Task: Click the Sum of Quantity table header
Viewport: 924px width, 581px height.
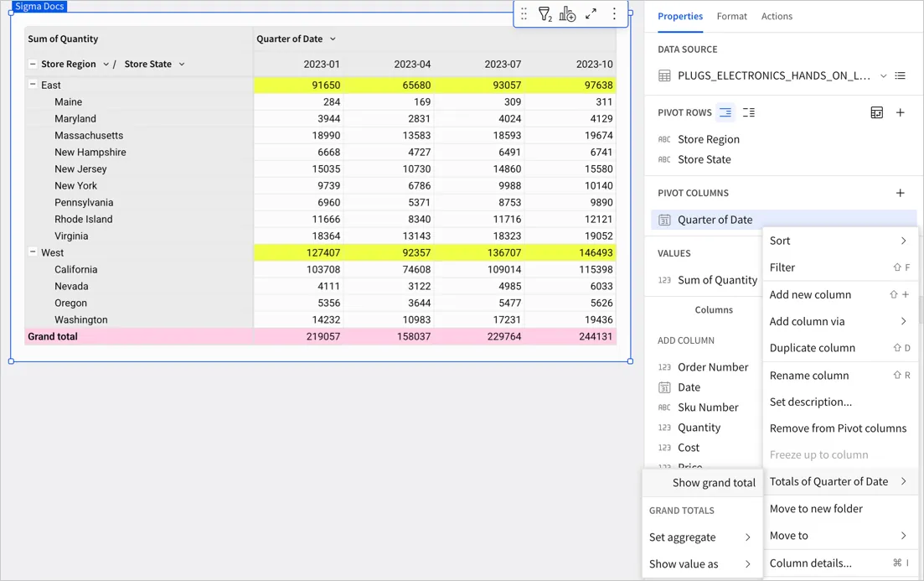Action: pyautogui.click(x=63, y=39)
